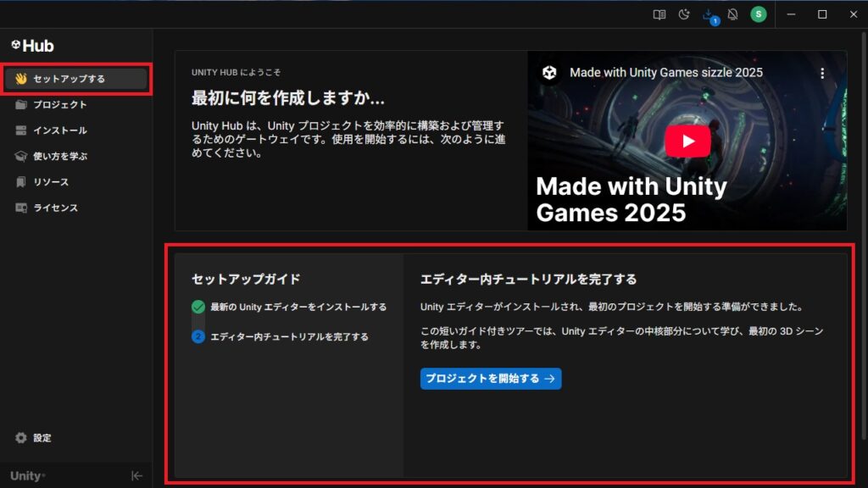Click the Unity logo text at bottom left
Screen dimensions: 868x488
tap(27, 476)
